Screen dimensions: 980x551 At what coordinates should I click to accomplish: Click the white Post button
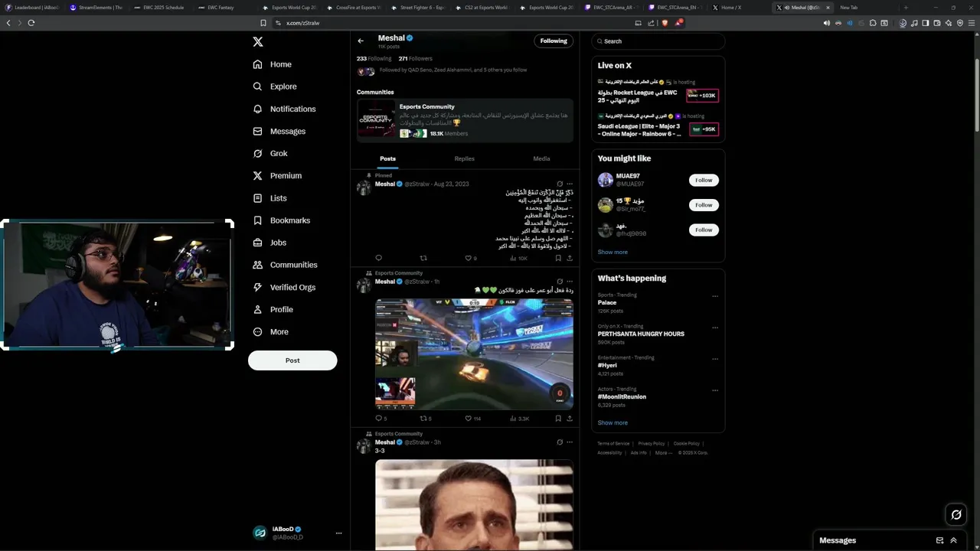292,360
